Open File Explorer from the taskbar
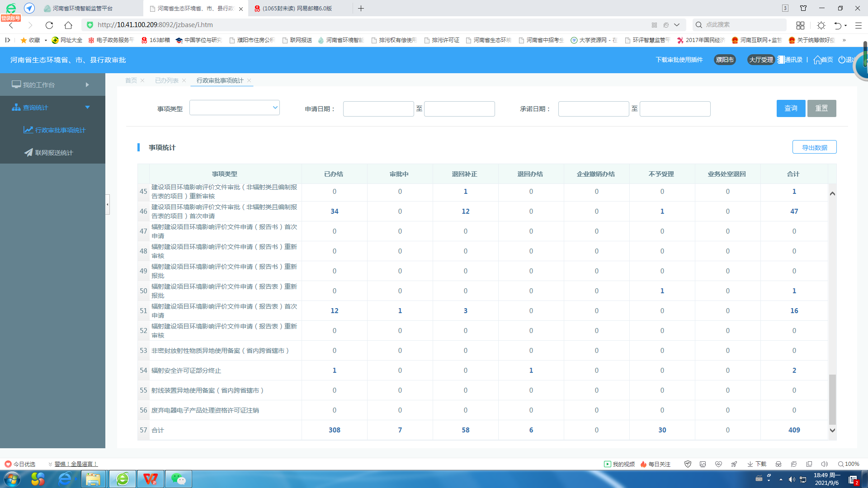Image resolution: width=868 pixels, height=488 pixels. (93, 479)
